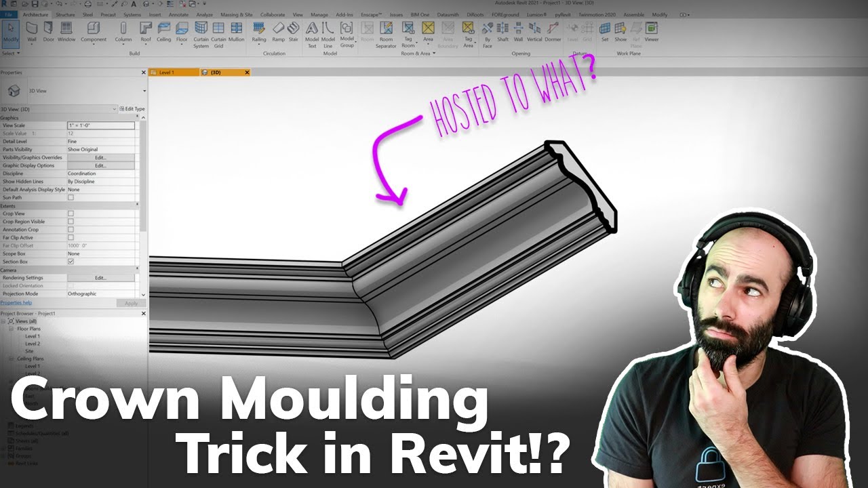This screenshot has height=488, width=868.
Task: Turn on Crop View
Action: 70,213
